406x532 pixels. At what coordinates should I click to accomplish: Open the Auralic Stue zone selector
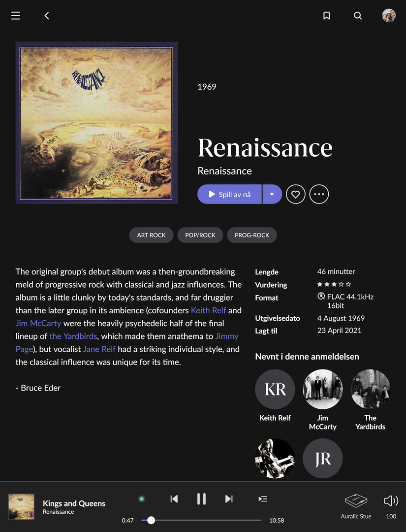click(x=356, y=506)
